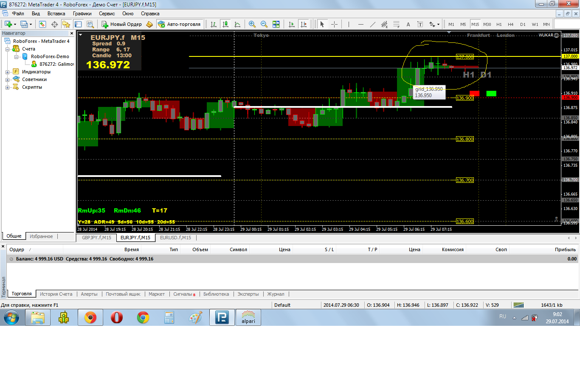Switch to M5 timeframe
580x392 pixels.
point(463,24)
